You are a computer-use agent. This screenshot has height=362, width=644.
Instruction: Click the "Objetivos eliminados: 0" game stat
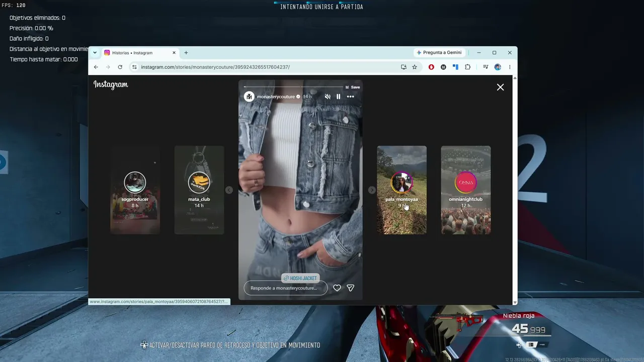point(38,18)
